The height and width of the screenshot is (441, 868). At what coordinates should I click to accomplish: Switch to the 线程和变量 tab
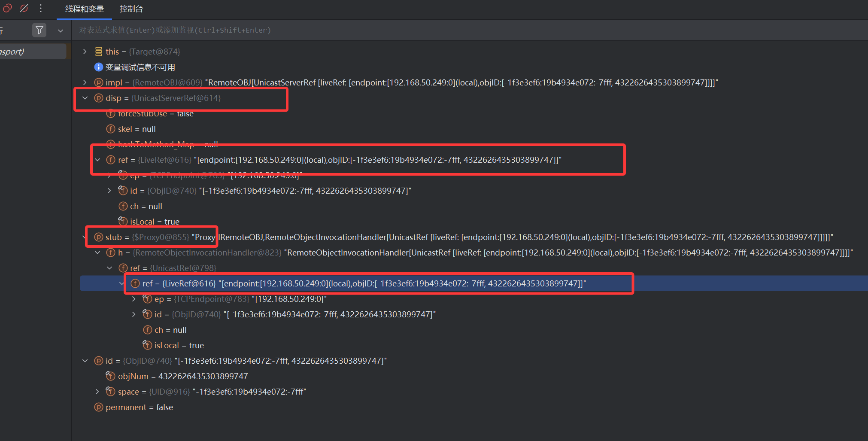[x=85, y=9]
